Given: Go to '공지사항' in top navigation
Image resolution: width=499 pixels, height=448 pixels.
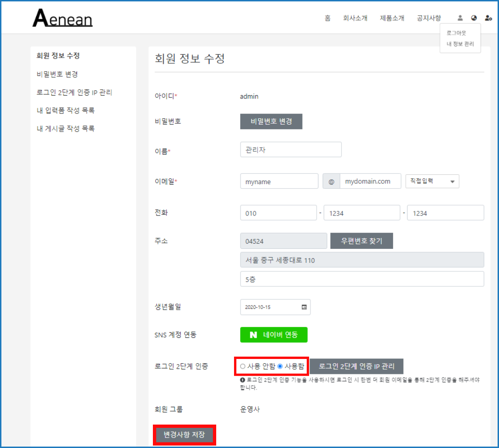Looking at the screenshot, I should point(429,18).
